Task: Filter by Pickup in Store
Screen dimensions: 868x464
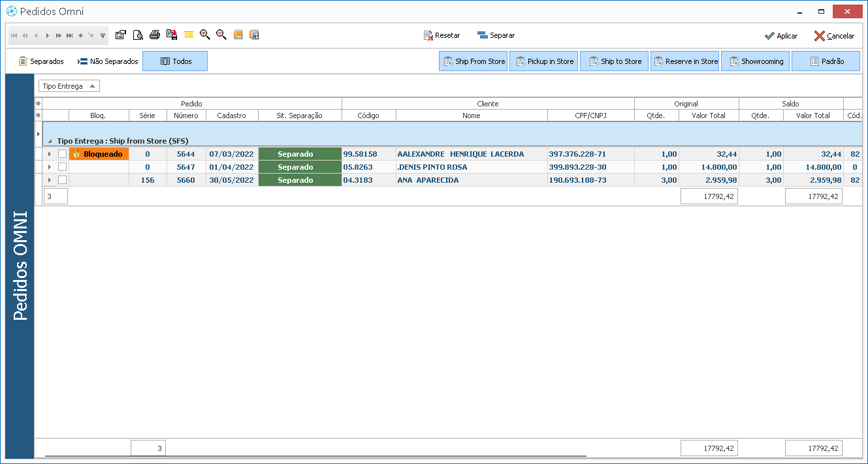Action: (544, 61)
